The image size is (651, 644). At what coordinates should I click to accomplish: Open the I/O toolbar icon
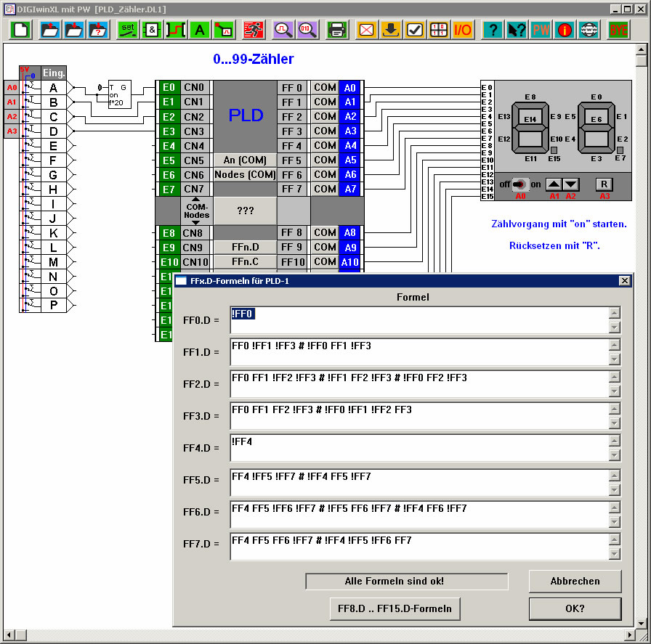(463, 30)
